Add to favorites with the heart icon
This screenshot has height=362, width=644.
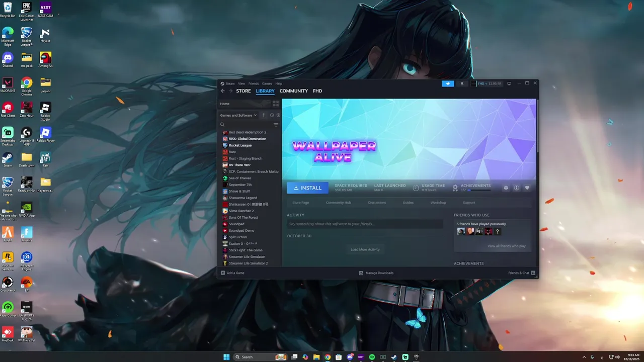(x=527, y=188)
